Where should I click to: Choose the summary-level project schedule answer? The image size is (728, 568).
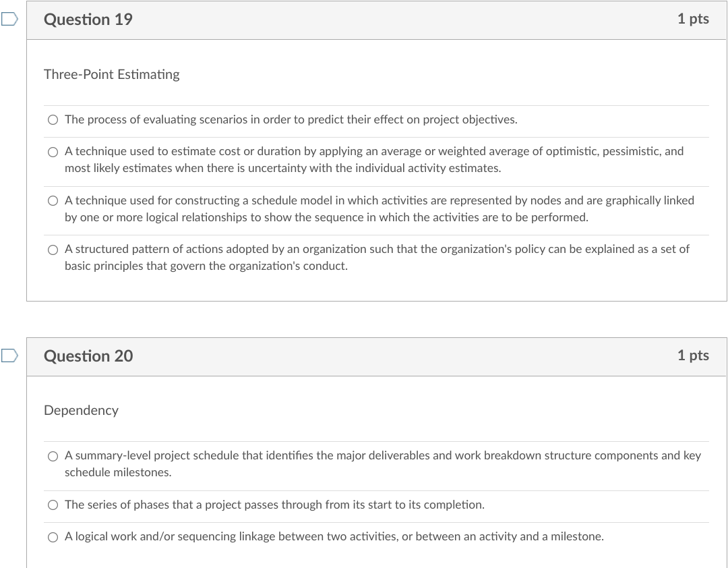(53, 455)
